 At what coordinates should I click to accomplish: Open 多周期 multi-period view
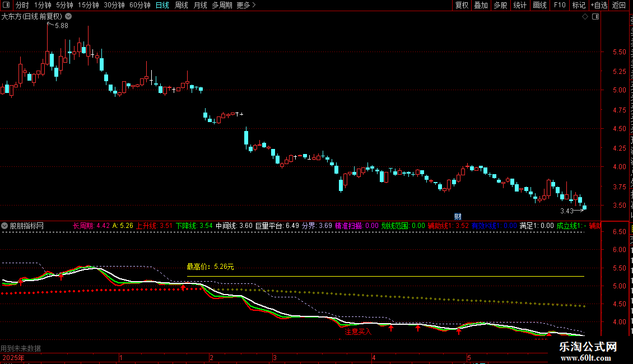tap(222, 5)
